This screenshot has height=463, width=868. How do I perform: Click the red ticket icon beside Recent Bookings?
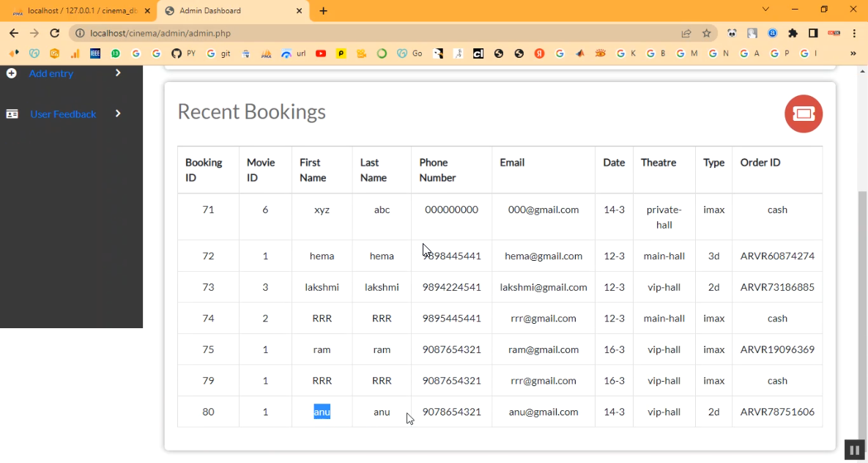[x=804, y=114]
